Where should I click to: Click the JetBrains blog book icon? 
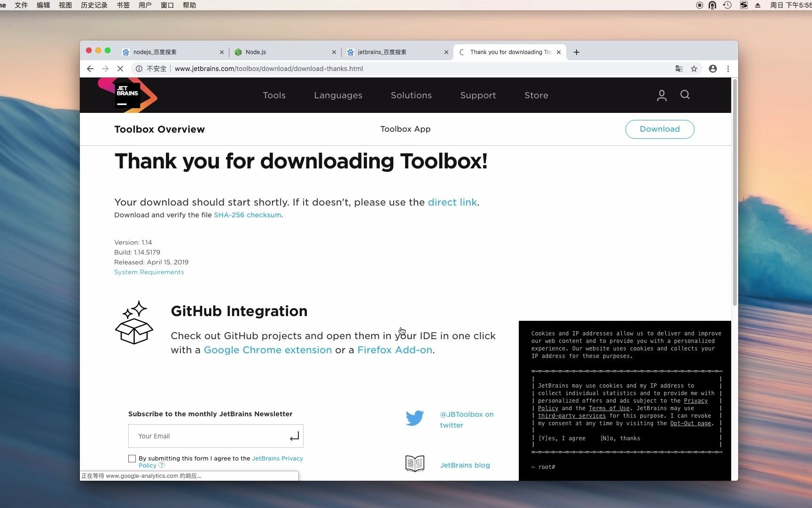click(x=415, y=464)
